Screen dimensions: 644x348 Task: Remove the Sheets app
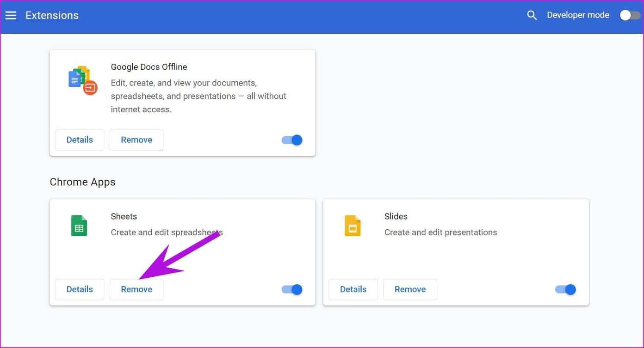[x=136, y=289]
